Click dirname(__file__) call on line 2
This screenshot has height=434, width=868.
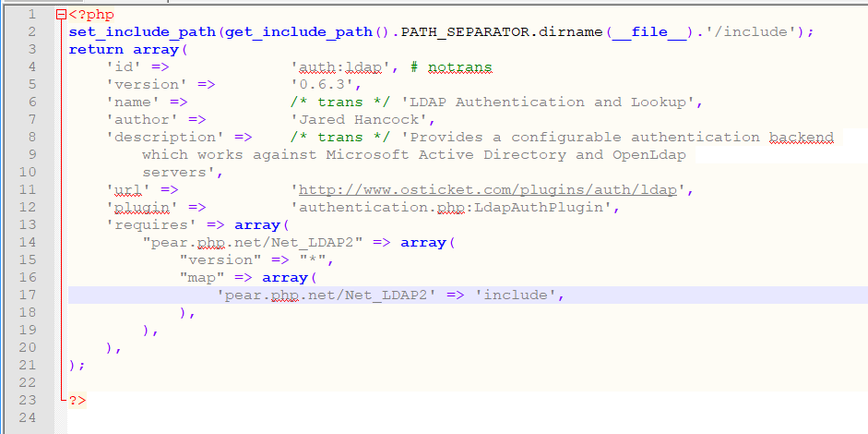(617, 32)
